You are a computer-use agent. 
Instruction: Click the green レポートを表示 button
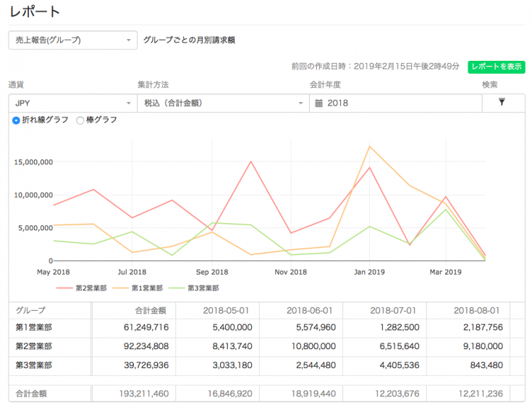[497, 67]
